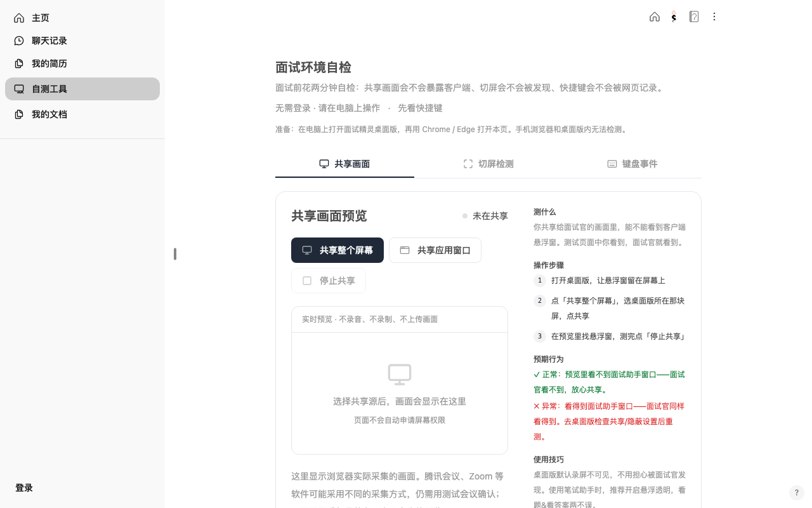Click the 使用技巧 heading
This screenshot has height=508, width=812.
click(549, 460)
